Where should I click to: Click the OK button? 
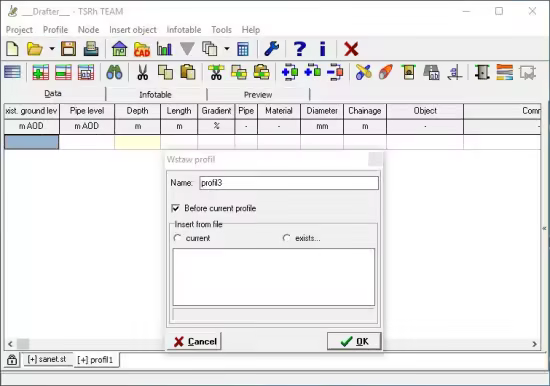354,341
